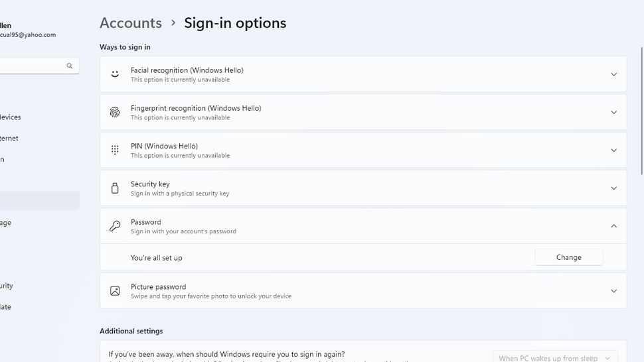Image resolution: width=644 pixels, height=362 pixels.
Task: Expand the Security key section chevron
Action: pyautogui.click(x=613, y=188)
